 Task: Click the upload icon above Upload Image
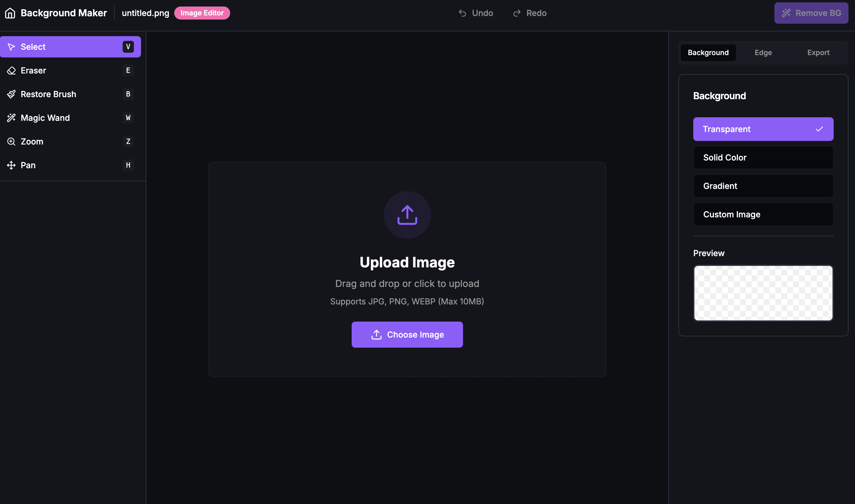point(407,215)
